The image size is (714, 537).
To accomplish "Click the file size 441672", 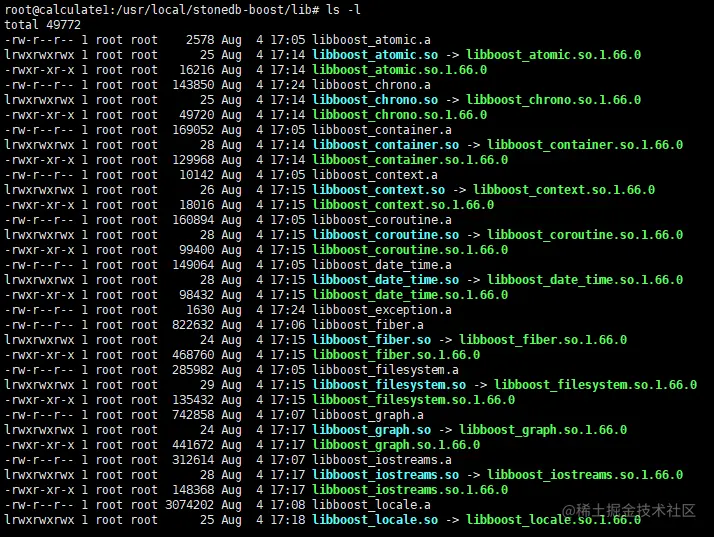I will (x=193, y=446).
